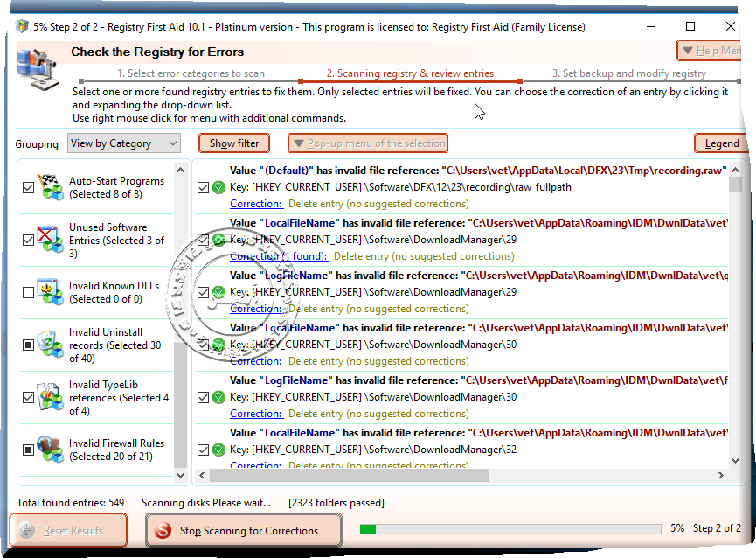Select the key text ending in recording\raw_fullpath
Viewport: 756px width, 558px height.
pyautogui.click(x=400, y=187)
